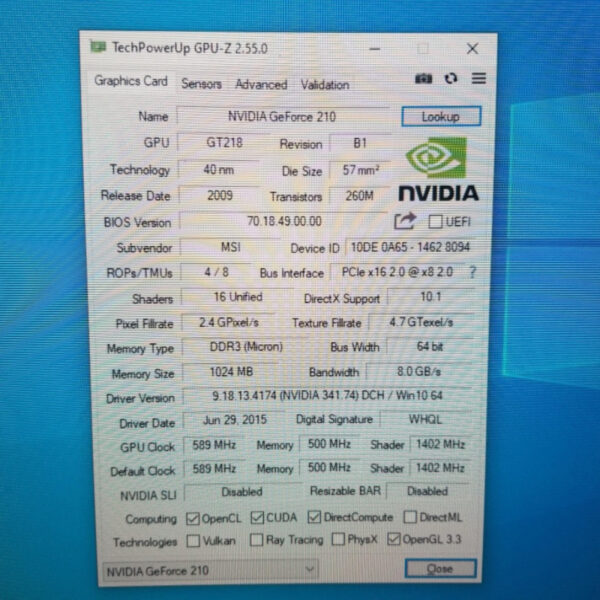Viewport: 600px width, 600px height.
Task: Click the Close button at the bottom
Action: (440, 568)
